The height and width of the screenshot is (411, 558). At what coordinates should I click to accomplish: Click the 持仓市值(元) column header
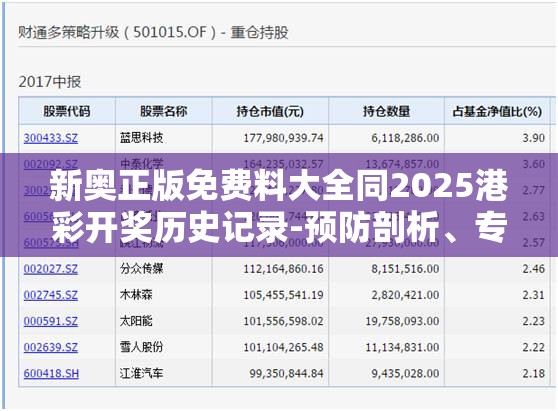270,111
